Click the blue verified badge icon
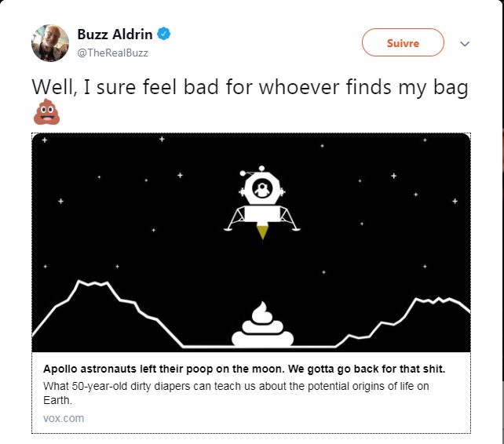This screenshot has width=504, height=444. [163, 34]
